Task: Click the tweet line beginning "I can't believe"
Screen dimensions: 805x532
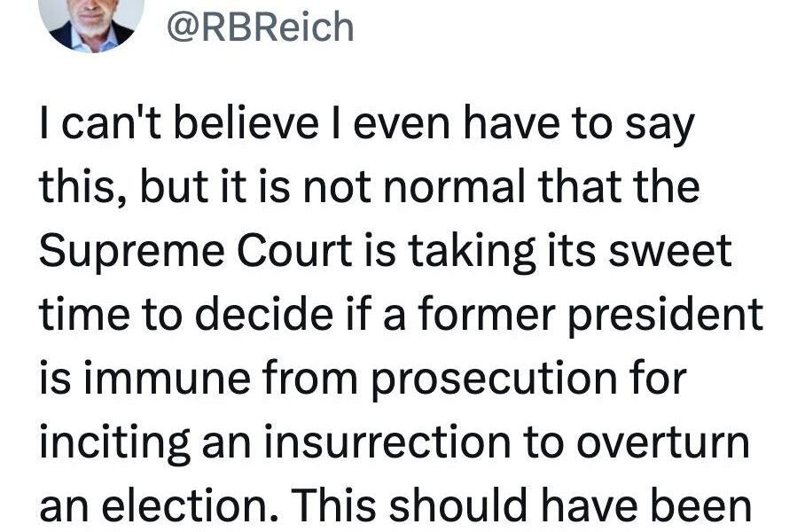Action: (x=367, y=124)
